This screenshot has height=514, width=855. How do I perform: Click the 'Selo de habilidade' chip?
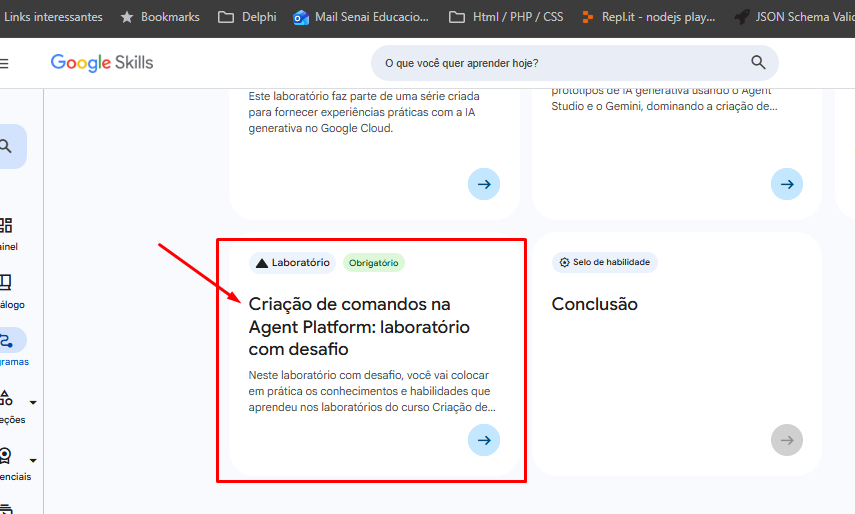pyautogui.click(x=605, y=262)
